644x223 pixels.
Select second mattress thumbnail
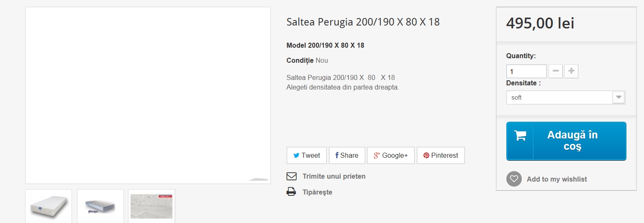(100, 206)
